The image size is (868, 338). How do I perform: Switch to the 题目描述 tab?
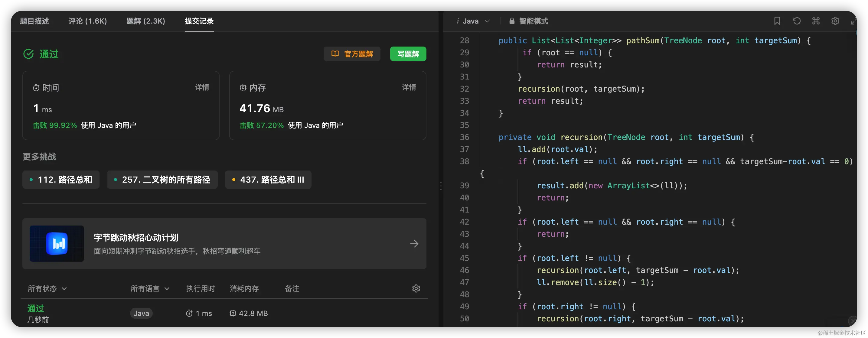(34, 21)
